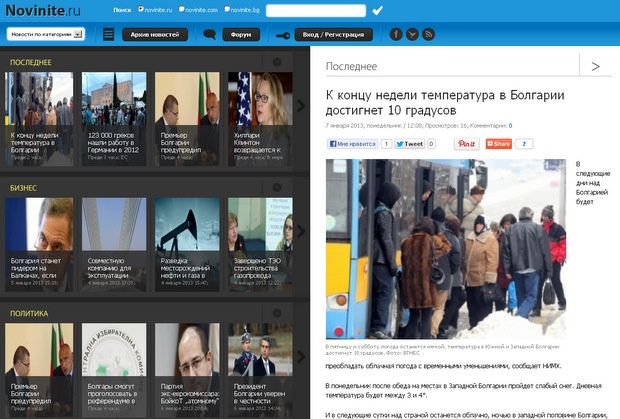Open card 'Разведка месторождений нефти и газа'
620x419 pixels.
point(187,245)
